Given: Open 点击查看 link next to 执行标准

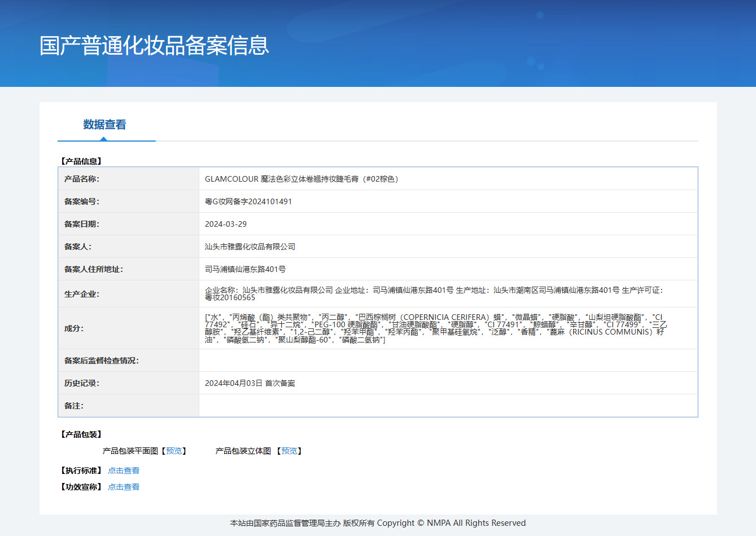Looking at the screenshot, I should (x=124, y=471).
